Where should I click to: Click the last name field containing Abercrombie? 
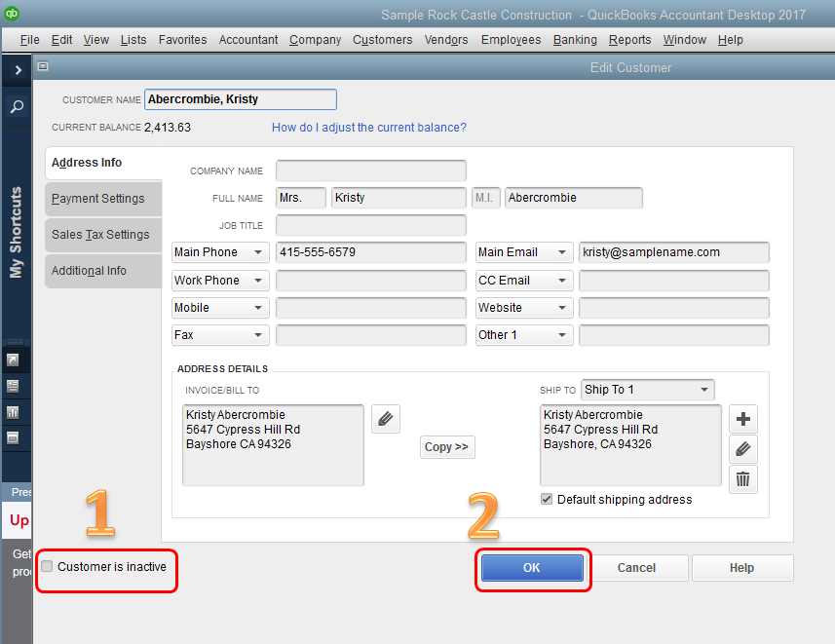pyautogui.click(x=574, y=198)
